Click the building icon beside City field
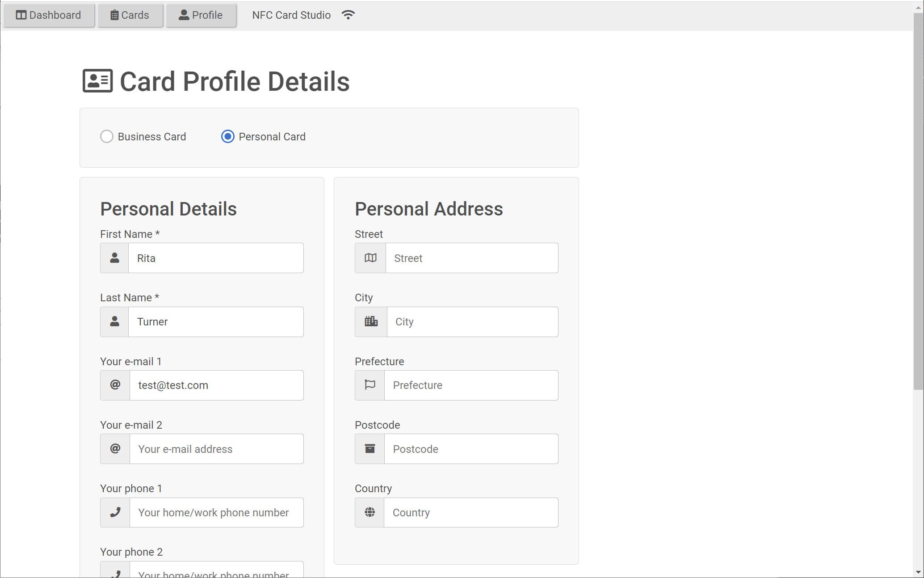Image resolution: width=924 pixels, height=578 pixels. 371,321
